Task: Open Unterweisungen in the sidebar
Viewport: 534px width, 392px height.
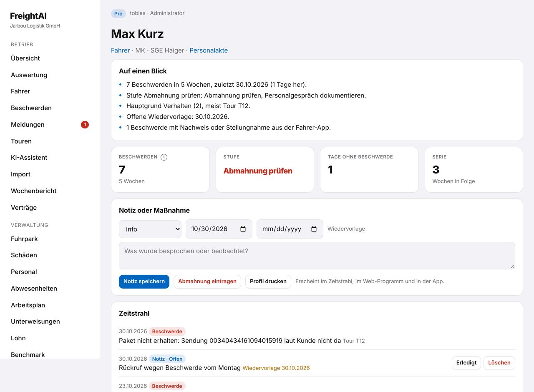Action: (x=35, y=322)
